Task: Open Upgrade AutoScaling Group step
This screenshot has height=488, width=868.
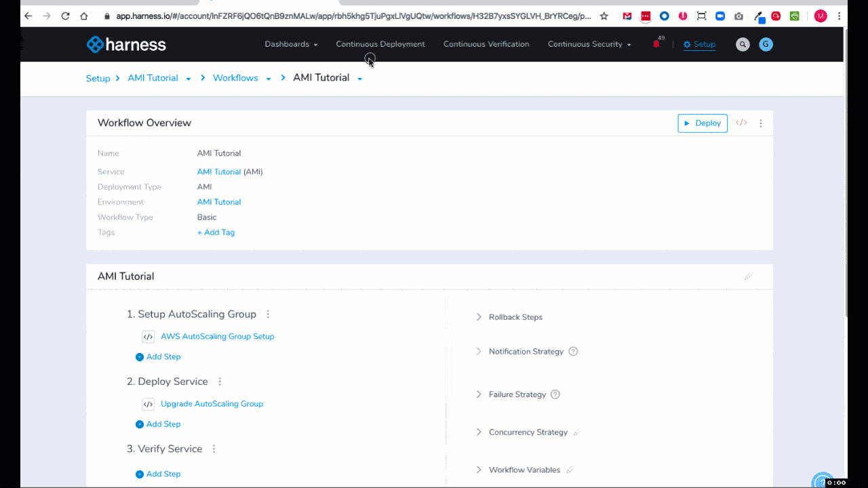Action: point(212,404)
